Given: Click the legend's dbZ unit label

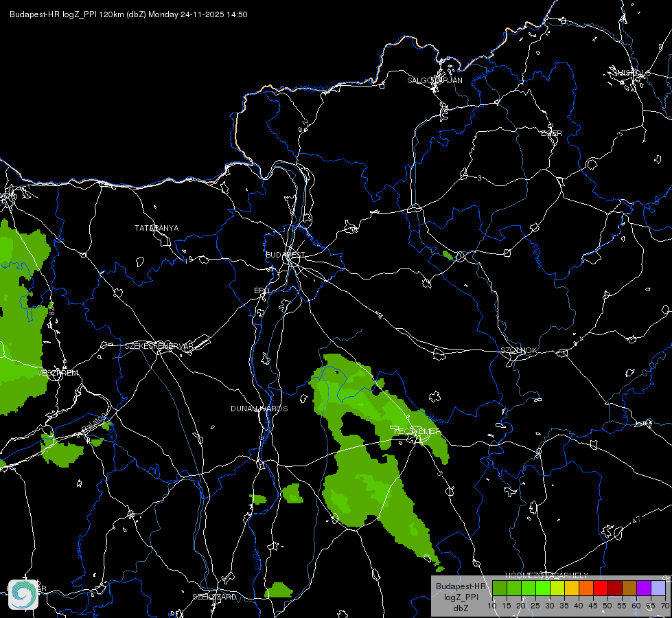Looking at the screenshot, I should [x=461, y=608].
